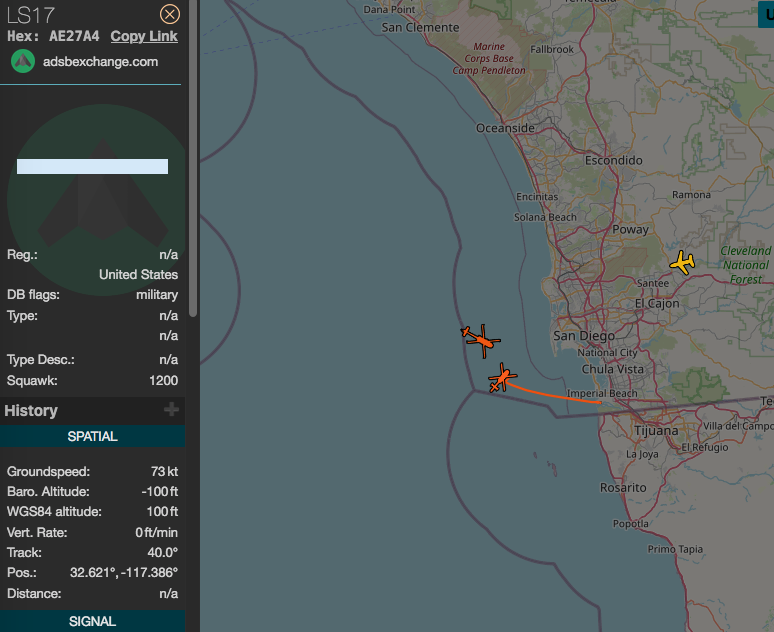Click the Escondido map label
This screenshot has width=774, height=632.
[x=614, y=160]
